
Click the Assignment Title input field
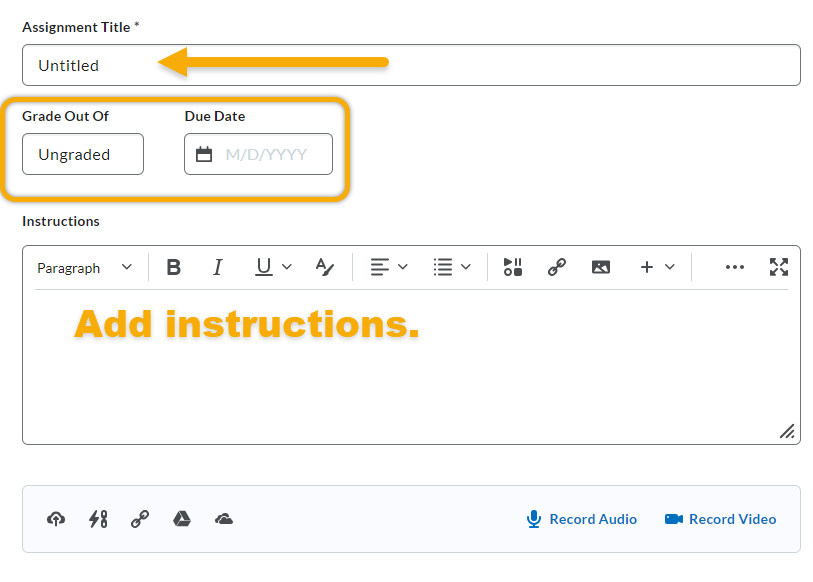tap(411, 65)
